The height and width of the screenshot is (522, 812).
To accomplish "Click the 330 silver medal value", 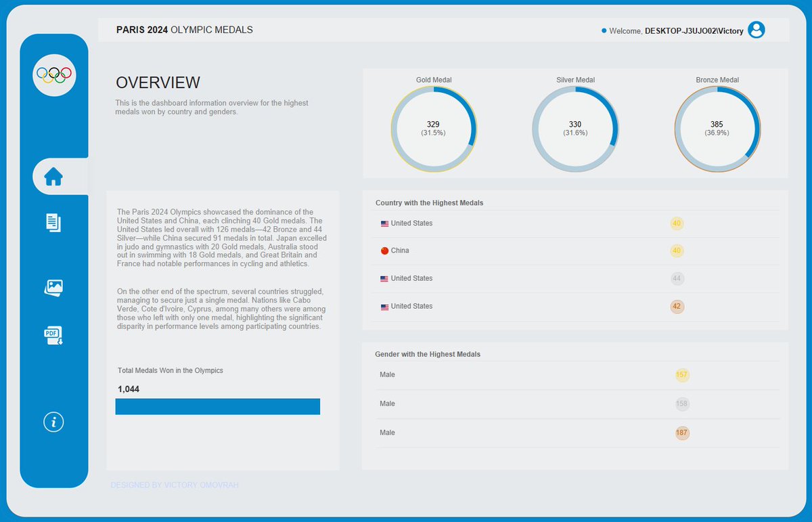I will [x=575, y=125].
